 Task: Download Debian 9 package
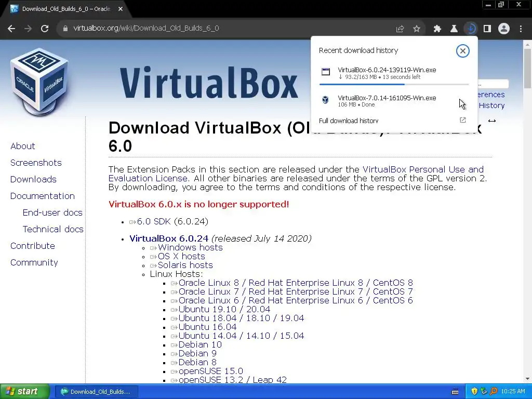[197, 353]
